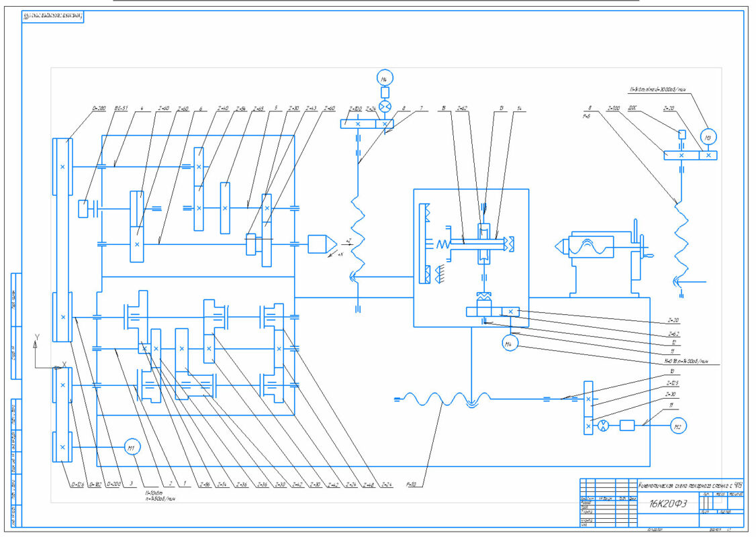This screenshot has height=537, width=756.
Task: Click the M1 motor circle symbol
Action: (x=132, y=448)
